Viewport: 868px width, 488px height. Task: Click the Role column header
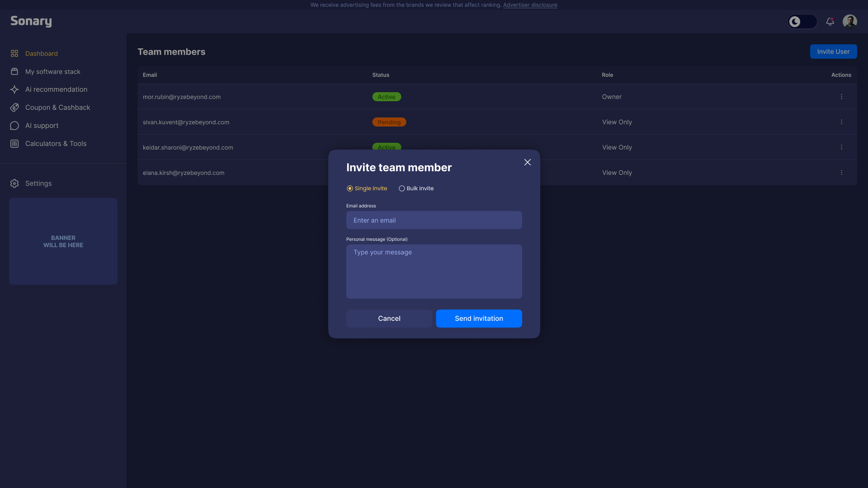(x=608, y=75)
